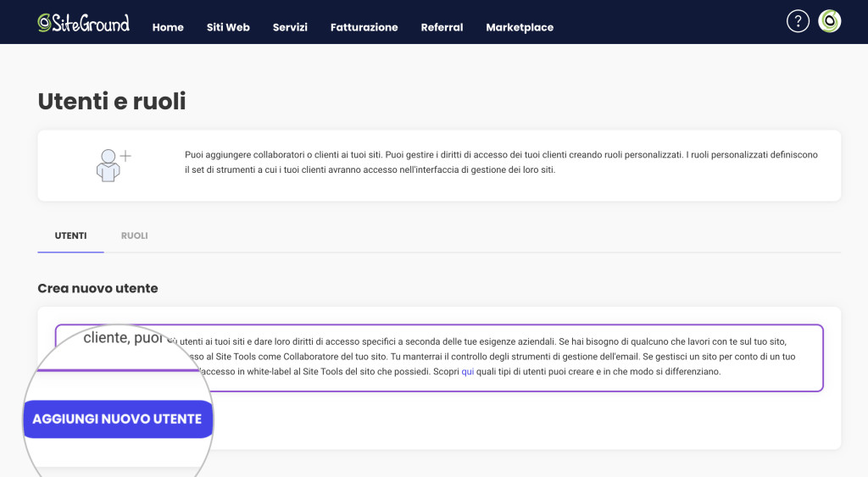Open the help question mark icon
This screenshot has width=868, height=477.
click(x=798, y=21)
